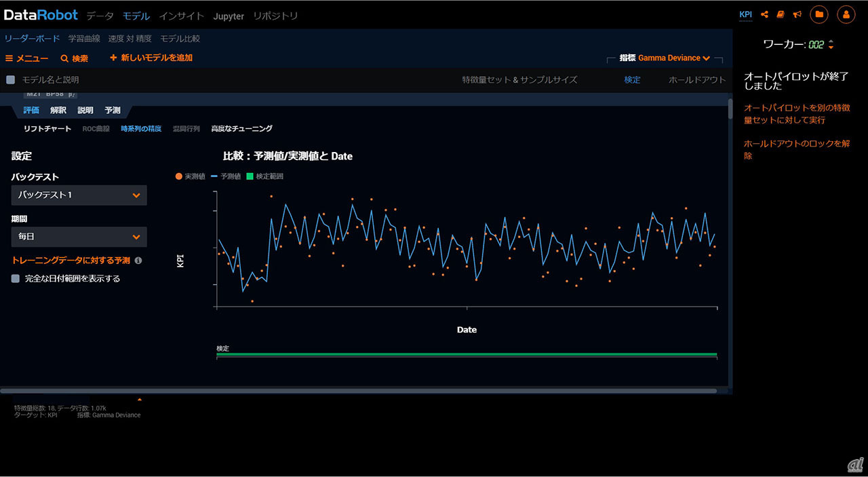Click the hamburger メニュー icon
The width and height of the screenshot is (868, 477).
point(9,59)
